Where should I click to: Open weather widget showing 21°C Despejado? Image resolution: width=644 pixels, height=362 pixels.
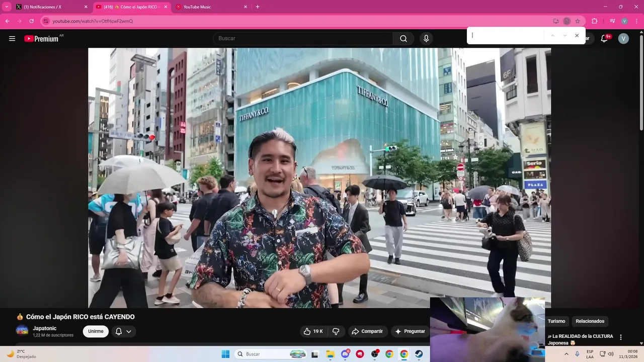[21, 354]
